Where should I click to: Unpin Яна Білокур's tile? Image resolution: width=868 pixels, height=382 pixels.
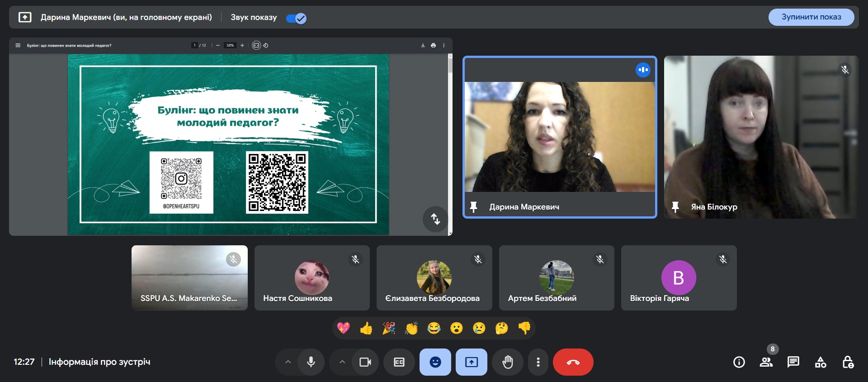pyautogui.click(x=675, y=207)
